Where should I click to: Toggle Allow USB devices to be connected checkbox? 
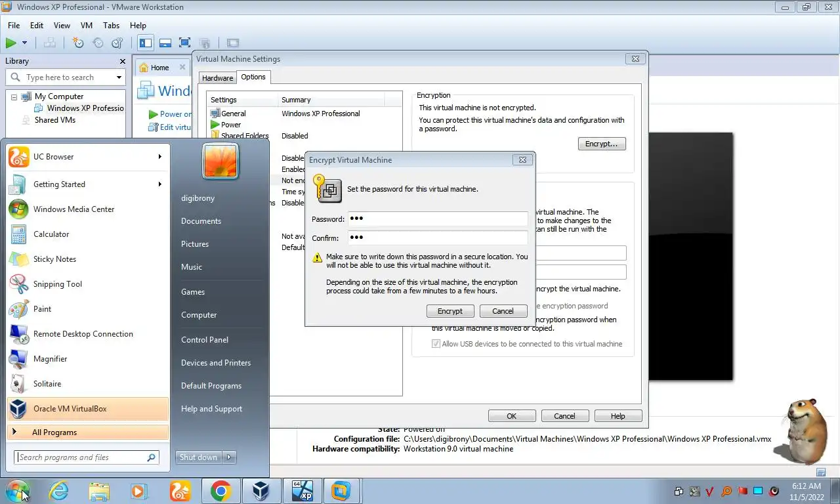coord(436,344)
